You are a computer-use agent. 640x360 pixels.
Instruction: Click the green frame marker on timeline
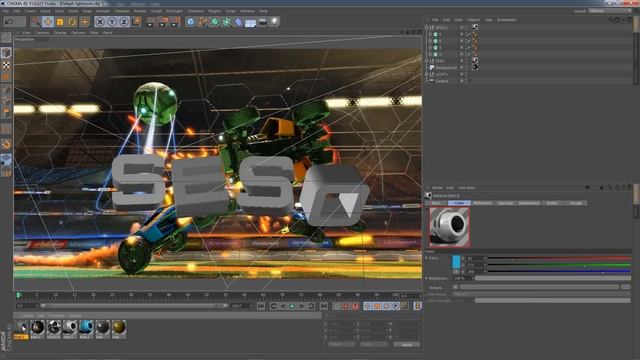pyautogui.click(x=18, y=294)
